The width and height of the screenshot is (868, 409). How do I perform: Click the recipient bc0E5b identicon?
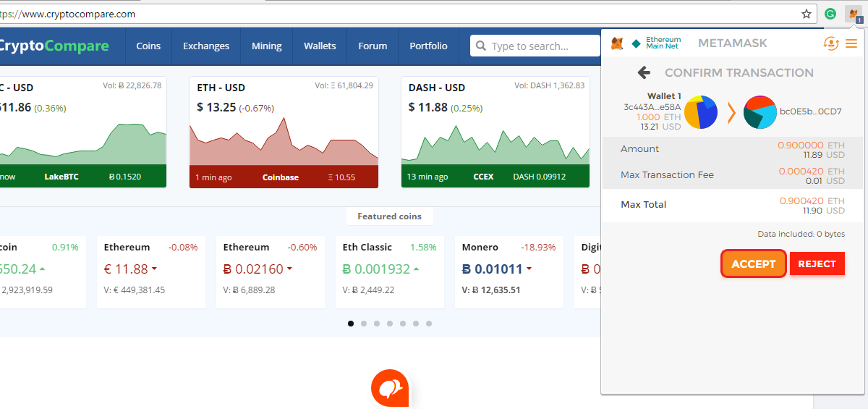point(760,112)
